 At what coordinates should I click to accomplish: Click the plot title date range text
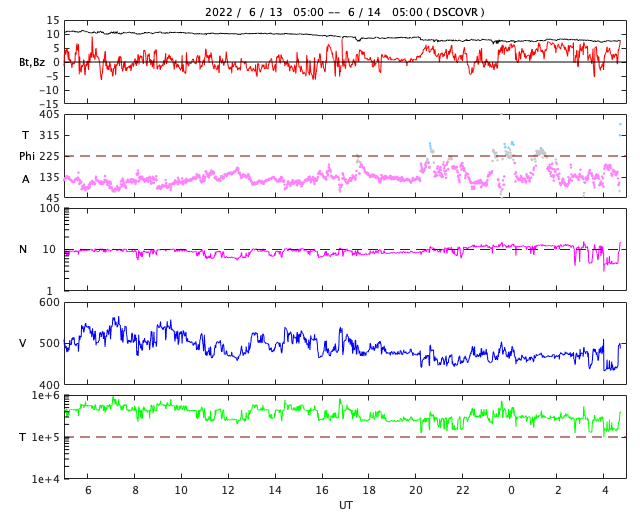(x=344, y=12)
